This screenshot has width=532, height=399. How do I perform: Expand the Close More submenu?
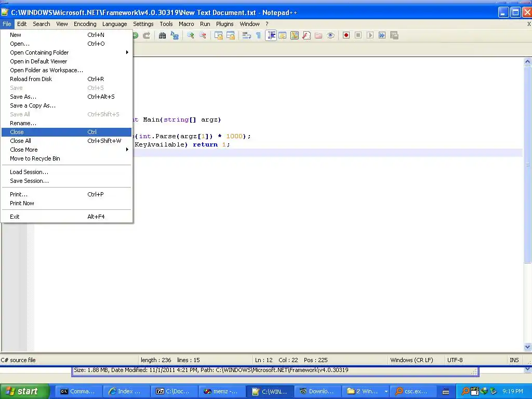(66, 150)
